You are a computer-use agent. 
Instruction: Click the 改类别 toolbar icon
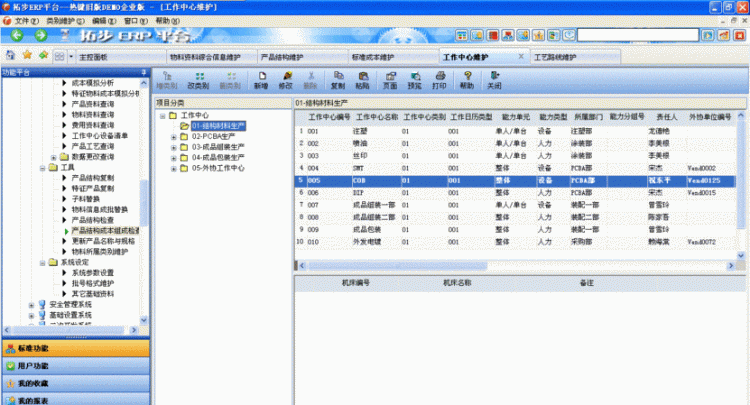(199, 80)
